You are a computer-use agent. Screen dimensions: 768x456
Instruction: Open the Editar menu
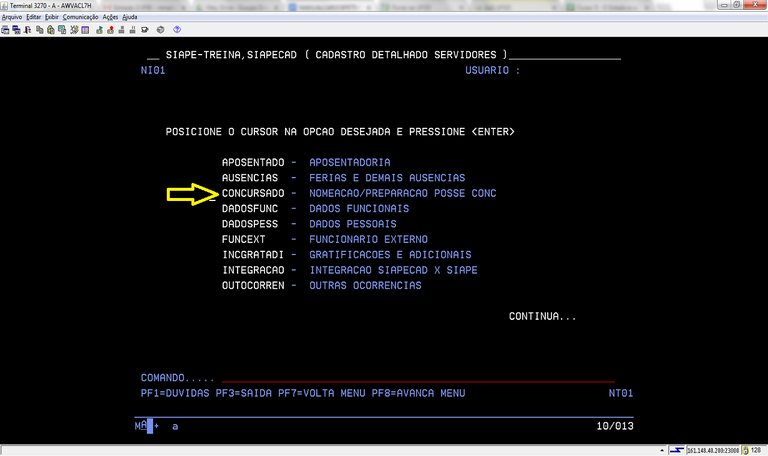point(35,17)
